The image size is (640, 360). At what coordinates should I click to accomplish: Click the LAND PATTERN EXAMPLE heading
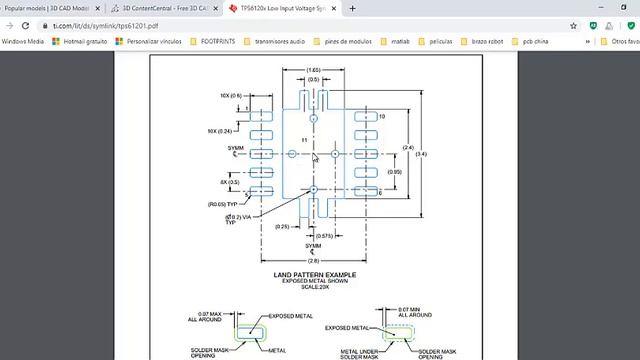pyautogui.click(x=315, y=275)
